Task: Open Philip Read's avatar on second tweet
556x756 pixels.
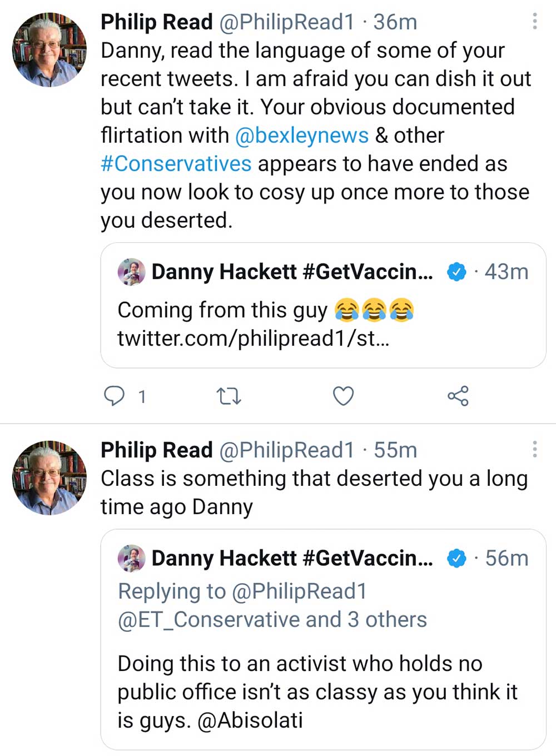Action: 49,478
